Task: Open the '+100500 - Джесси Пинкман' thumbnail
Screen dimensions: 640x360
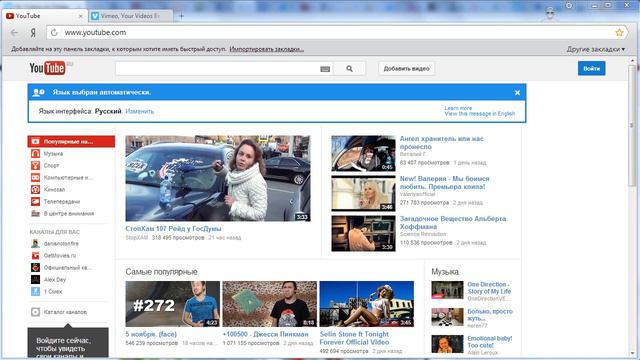Action: point(269,304)
